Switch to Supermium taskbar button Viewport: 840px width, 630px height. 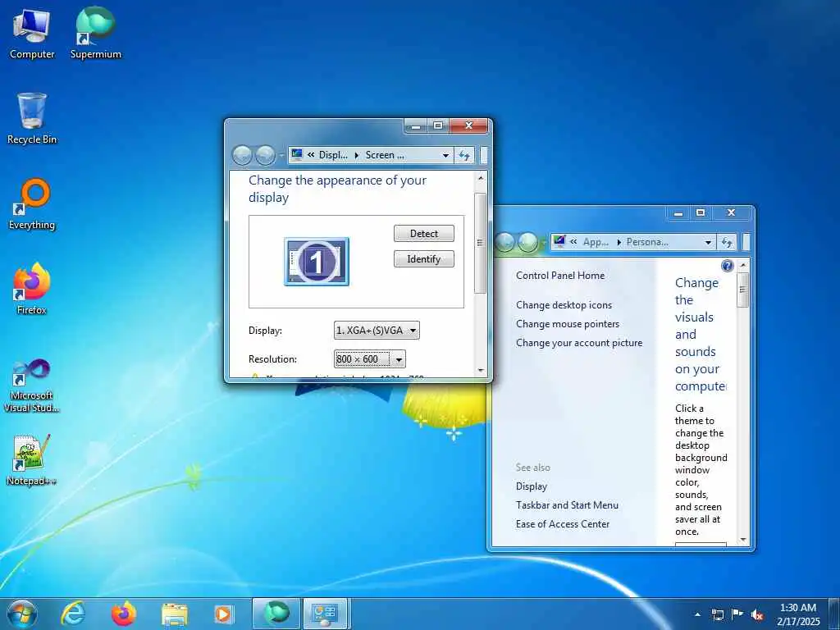[x=276, y=614]
